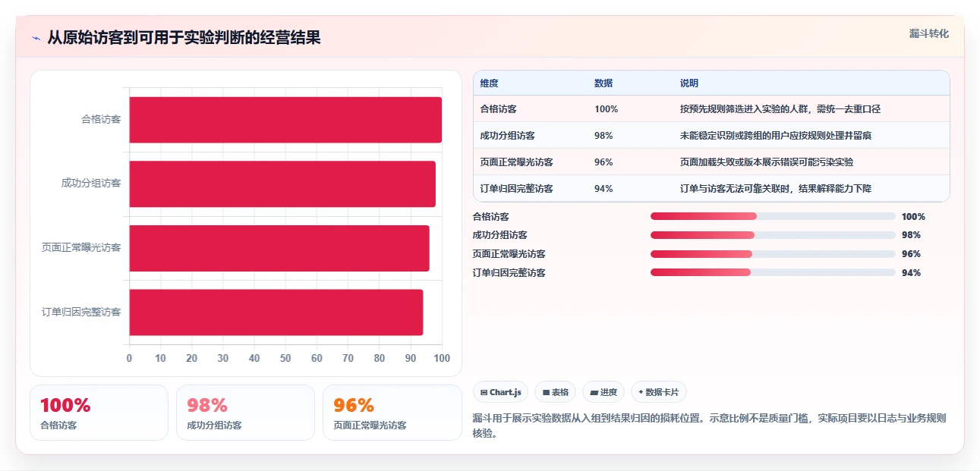Click the 数据 column header
This screenshot has height=471, width=980.
pyautogui.click(x=603, y=83)
